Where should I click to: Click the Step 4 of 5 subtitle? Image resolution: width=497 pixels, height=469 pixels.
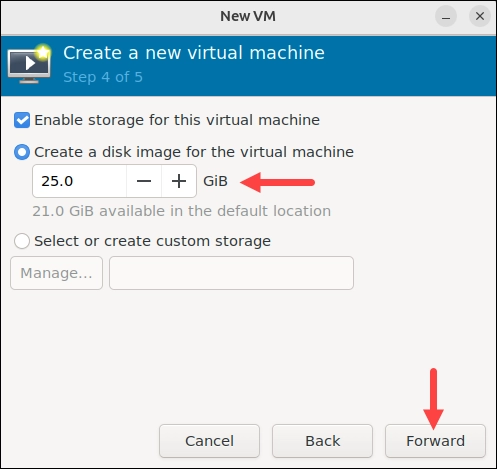pos(103,77)
